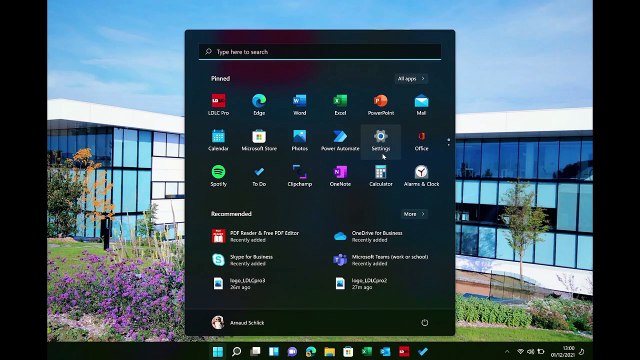Click the All apps button
This screenshot has width=640, height=360.
click(411, 78)
